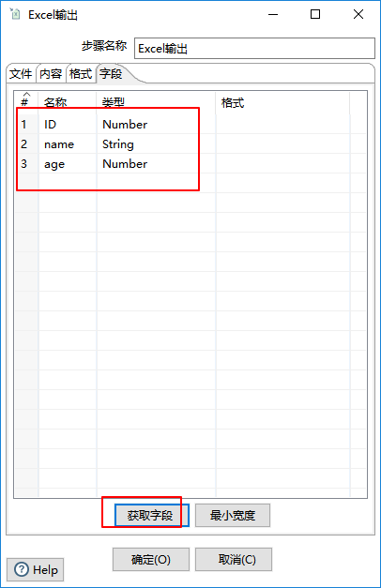Confirm with the 确定(O) button
381x588 pixels.
(151, 560)
